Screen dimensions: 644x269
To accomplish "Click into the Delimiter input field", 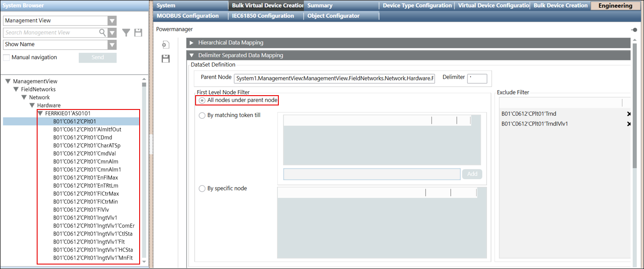I will click(x=477, y=79).
